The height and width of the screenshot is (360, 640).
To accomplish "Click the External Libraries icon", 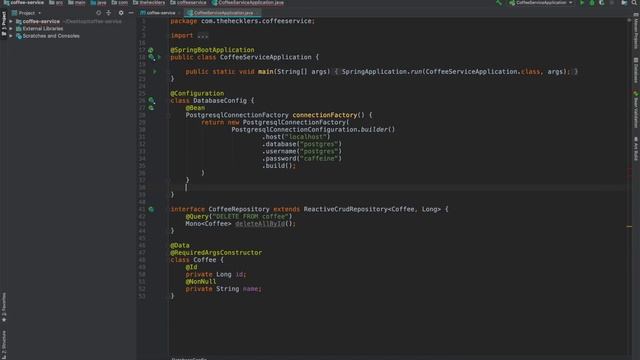I will coord(19,29).
